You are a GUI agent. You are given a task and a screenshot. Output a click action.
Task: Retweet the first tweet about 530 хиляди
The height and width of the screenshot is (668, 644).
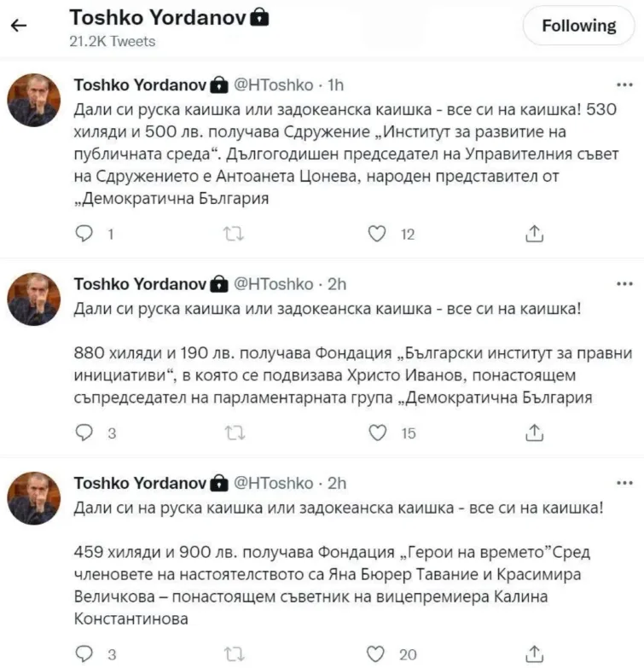[x=232, y=234]
